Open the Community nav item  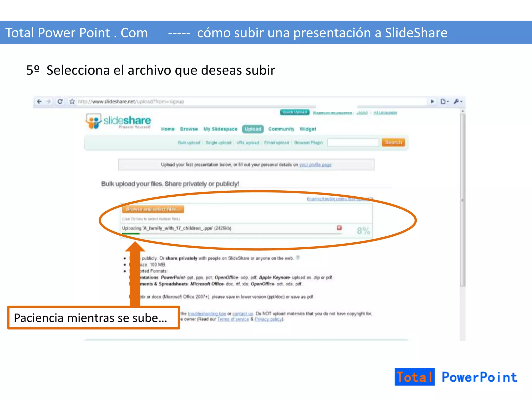tap(281, 129)
